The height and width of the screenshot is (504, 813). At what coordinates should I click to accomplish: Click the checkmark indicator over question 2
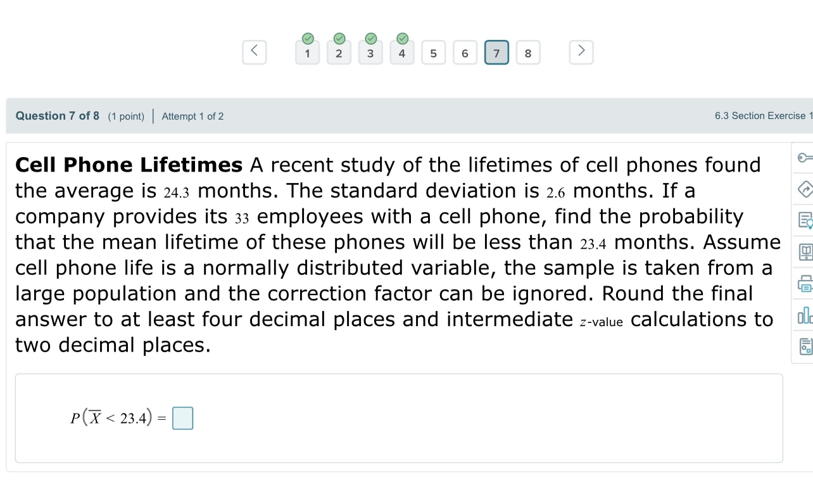tap(339, 38)
